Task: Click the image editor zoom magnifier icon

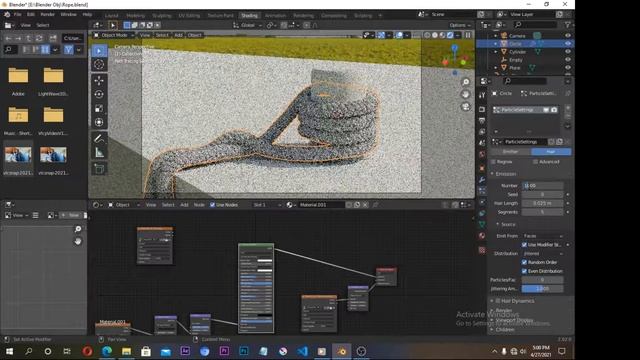Action: click(78, 229)
